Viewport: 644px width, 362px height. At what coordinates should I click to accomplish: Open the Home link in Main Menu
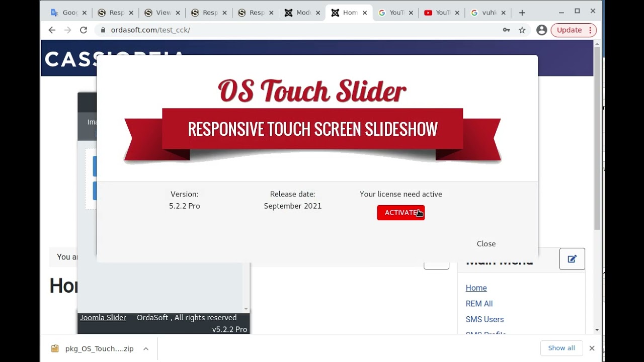476,288
